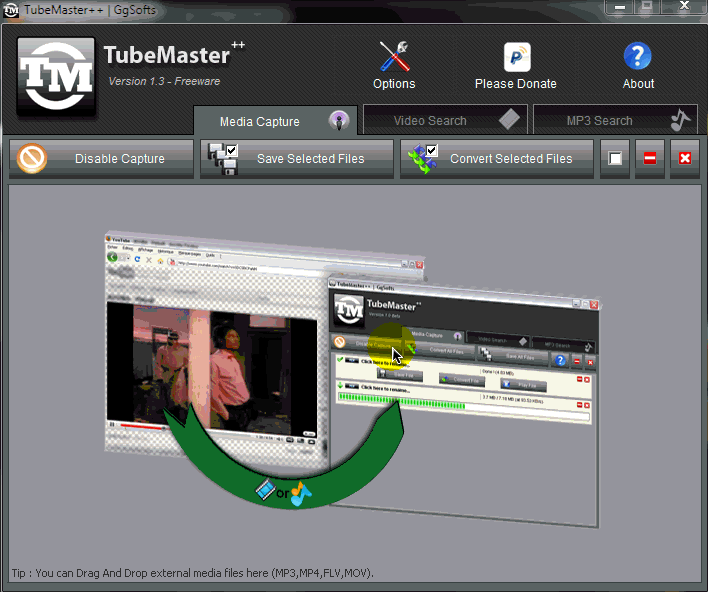Viewport: 708px width, 592px height.
Task: Click the music note icon on MP3 Search tab
Action: tap(680, 120)
